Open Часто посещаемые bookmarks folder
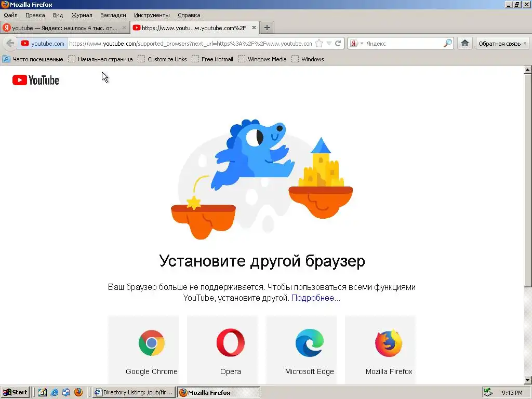 pos(33,59)
